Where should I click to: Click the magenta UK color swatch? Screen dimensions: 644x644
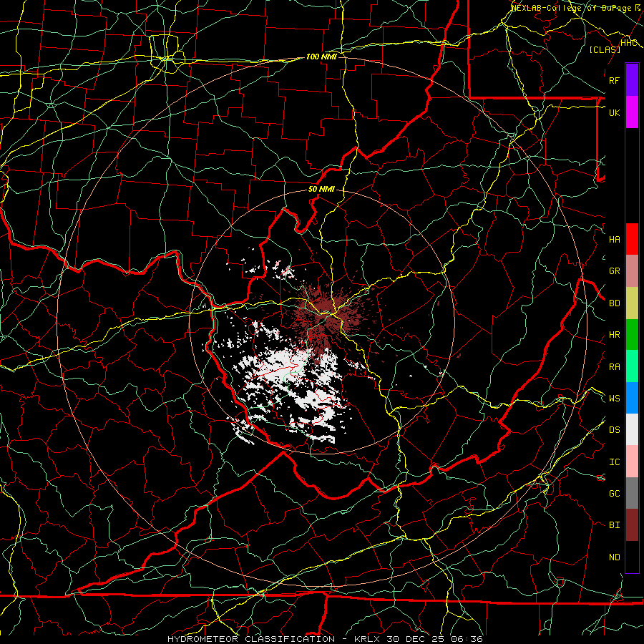632,112
